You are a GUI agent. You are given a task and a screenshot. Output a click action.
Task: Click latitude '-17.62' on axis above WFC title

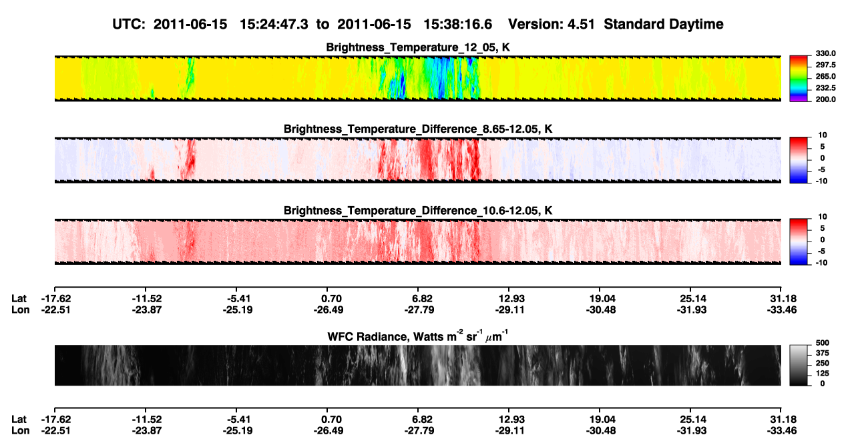tap(55, 298)
